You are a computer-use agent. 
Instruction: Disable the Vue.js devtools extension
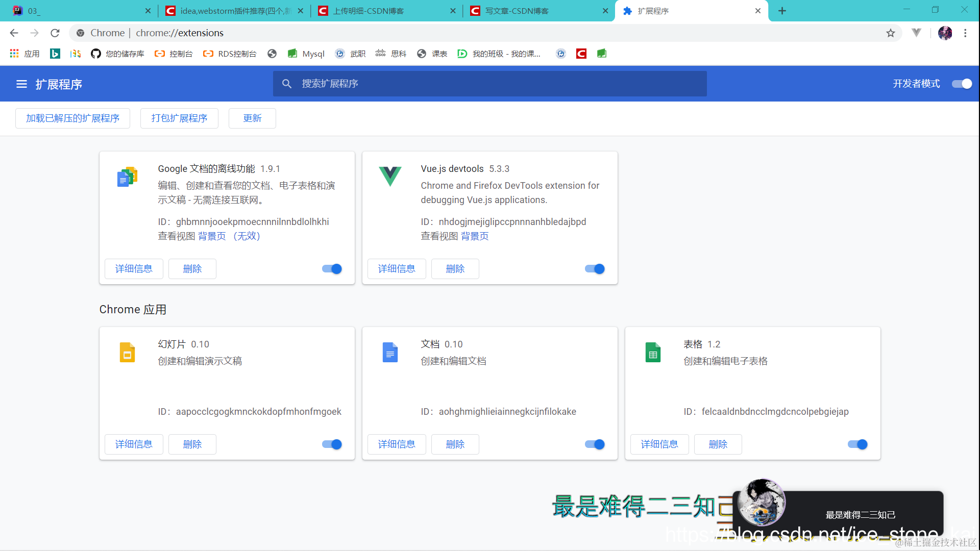[594, 269]
